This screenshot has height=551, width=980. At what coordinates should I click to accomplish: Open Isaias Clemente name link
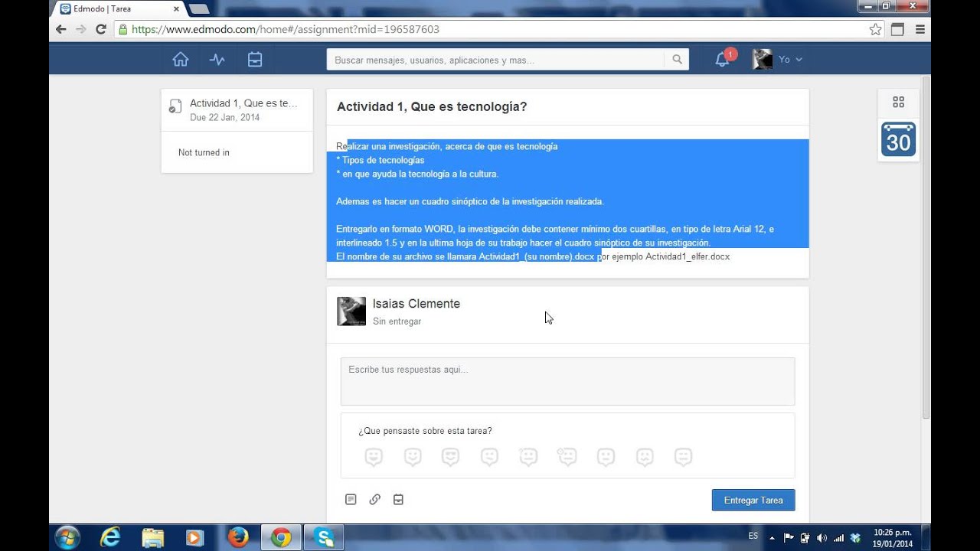coord(416,304)
